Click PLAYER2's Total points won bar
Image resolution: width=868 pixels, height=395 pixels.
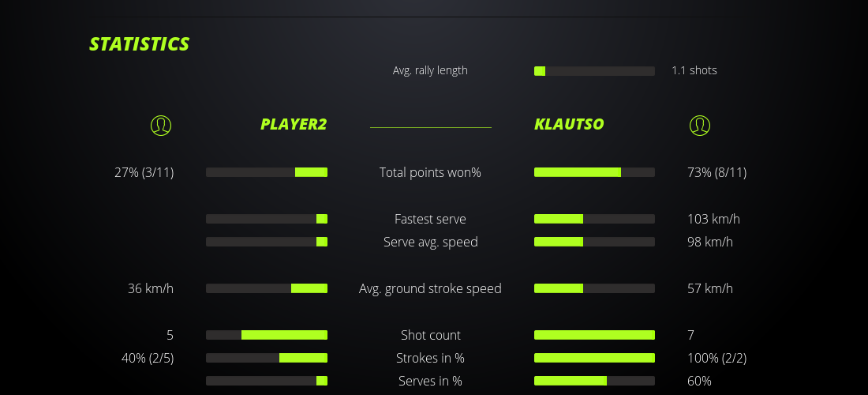(267, 172)
